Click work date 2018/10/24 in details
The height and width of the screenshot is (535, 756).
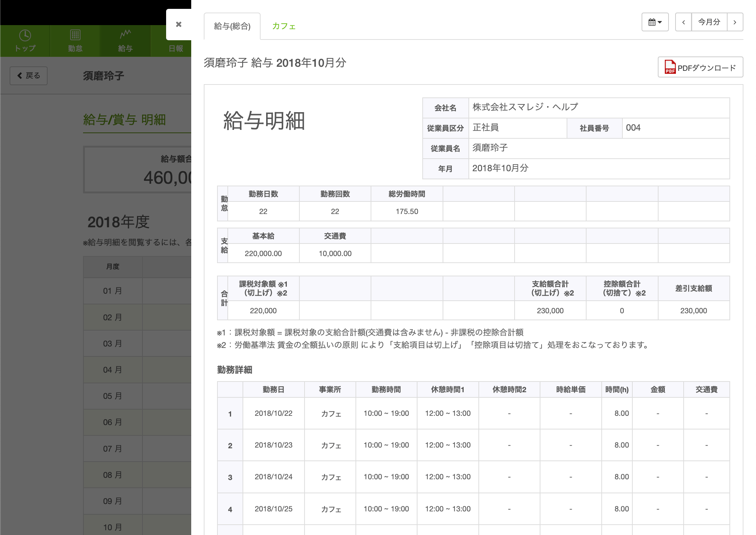[274, 477]
